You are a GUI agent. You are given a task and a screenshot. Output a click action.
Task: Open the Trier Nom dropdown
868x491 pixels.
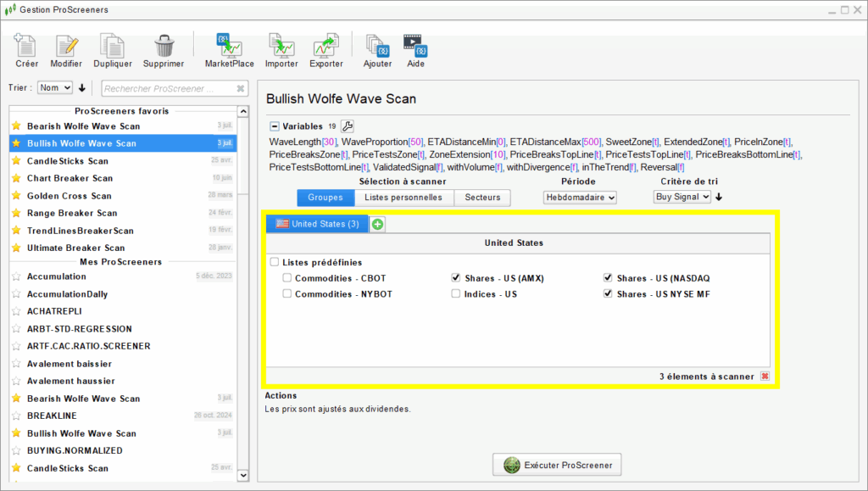pos(54,87)
